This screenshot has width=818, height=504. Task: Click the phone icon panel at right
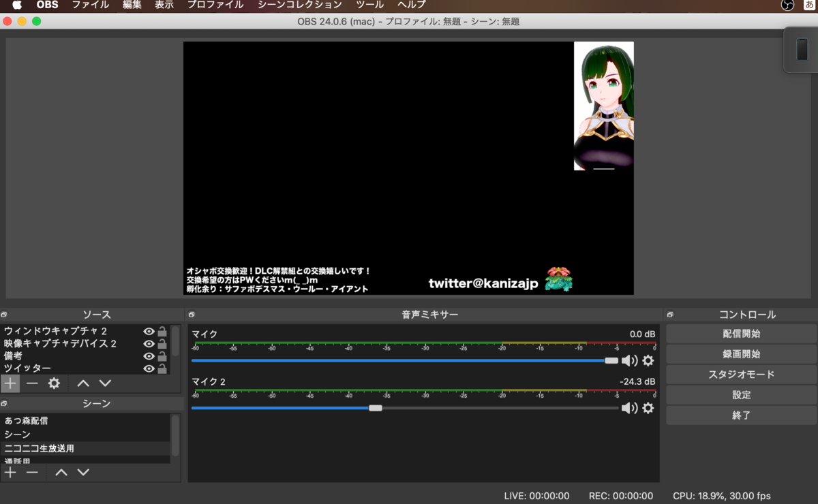[802, 49]
